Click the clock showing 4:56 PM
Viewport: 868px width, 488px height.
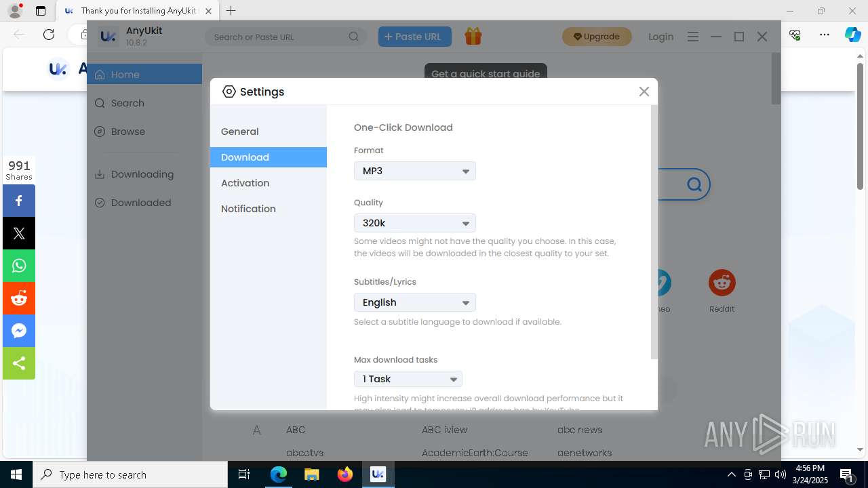(x=810, y=474)
